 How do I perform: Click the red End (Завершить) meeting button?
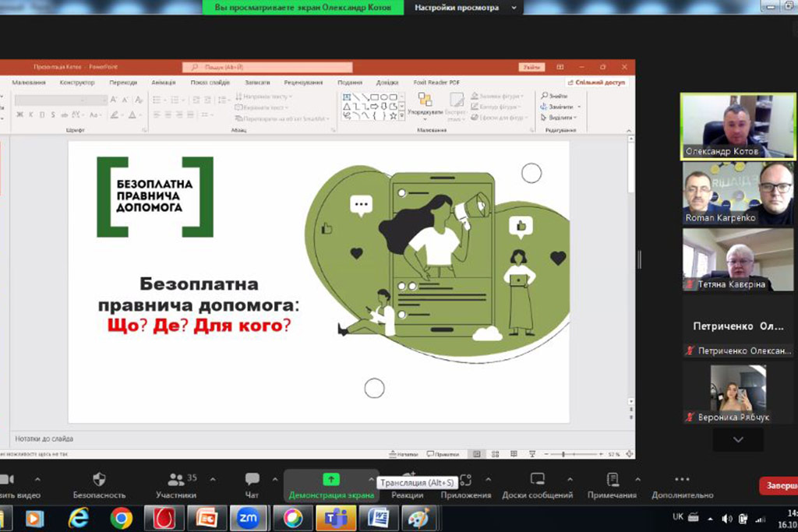[x=779, y=486]
